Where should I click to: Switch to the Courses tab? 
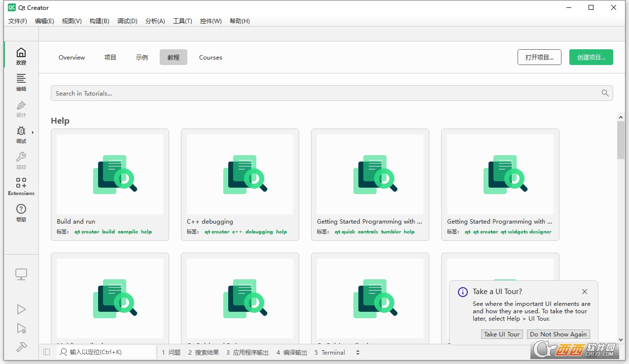(210, 57)
